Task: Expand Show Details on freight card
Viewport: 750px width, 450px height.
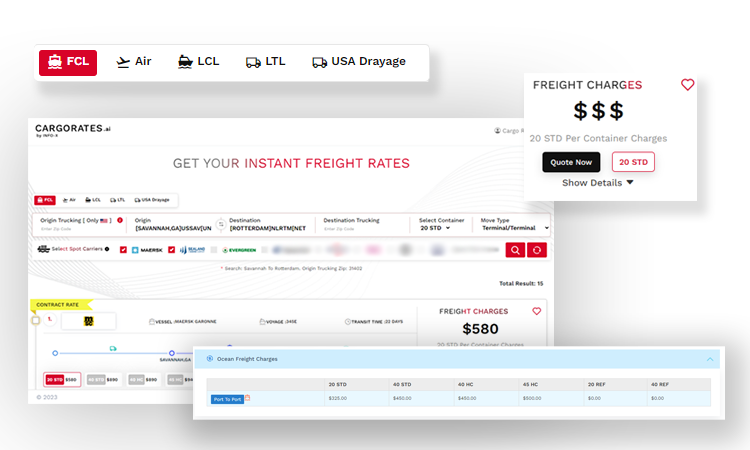Action: (597, 183)
